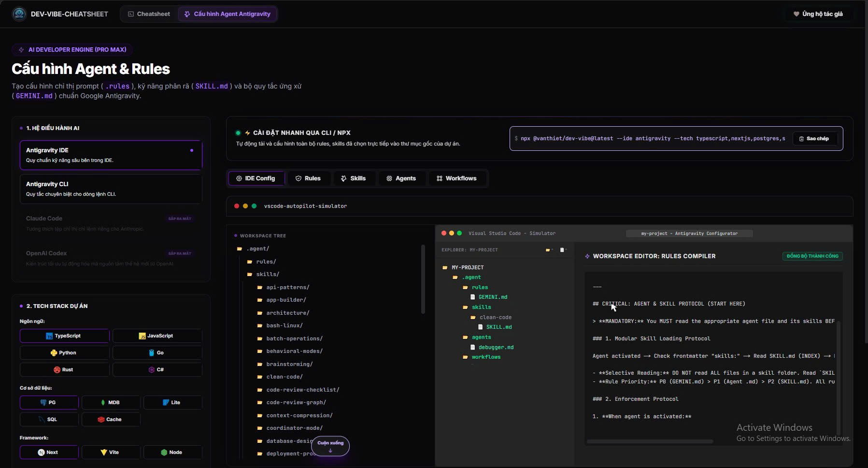Viewport: 868px width, 468px height.
Task: Copy the npx command with Sao chép
Action: click(814, 139)
